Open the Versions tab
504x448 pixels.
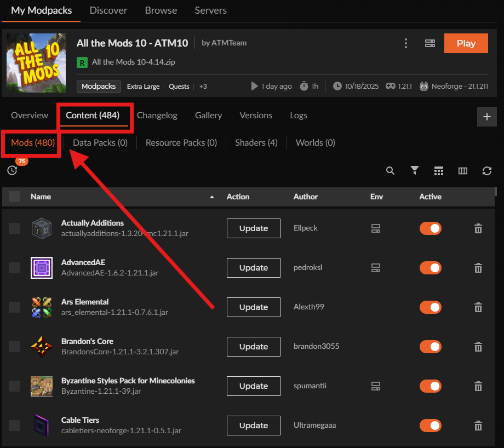point(256,115)
